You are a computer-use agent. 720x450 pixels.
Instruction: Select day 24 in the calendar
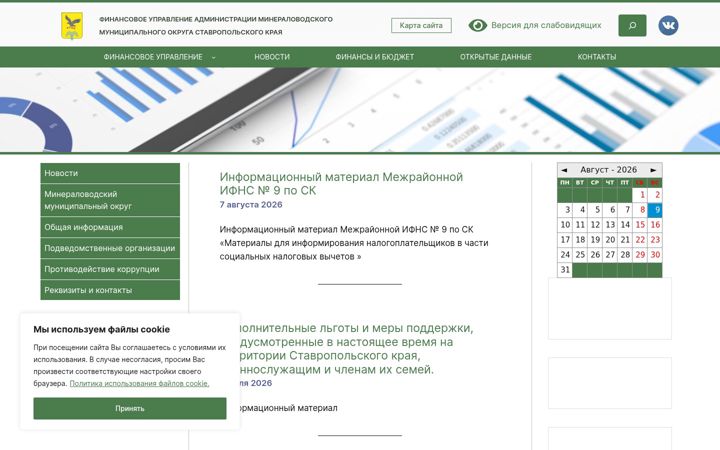tap(565, 255)
